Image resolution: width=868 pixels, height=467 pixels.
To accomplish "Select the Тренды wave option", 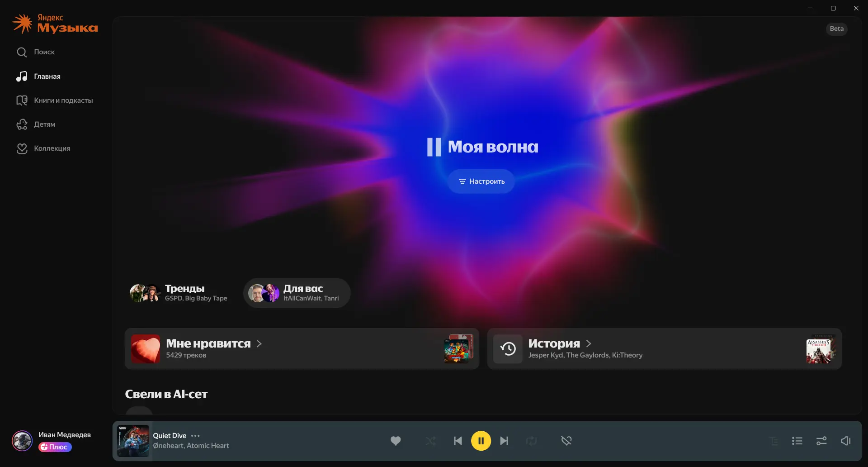I will coord(179,293).
